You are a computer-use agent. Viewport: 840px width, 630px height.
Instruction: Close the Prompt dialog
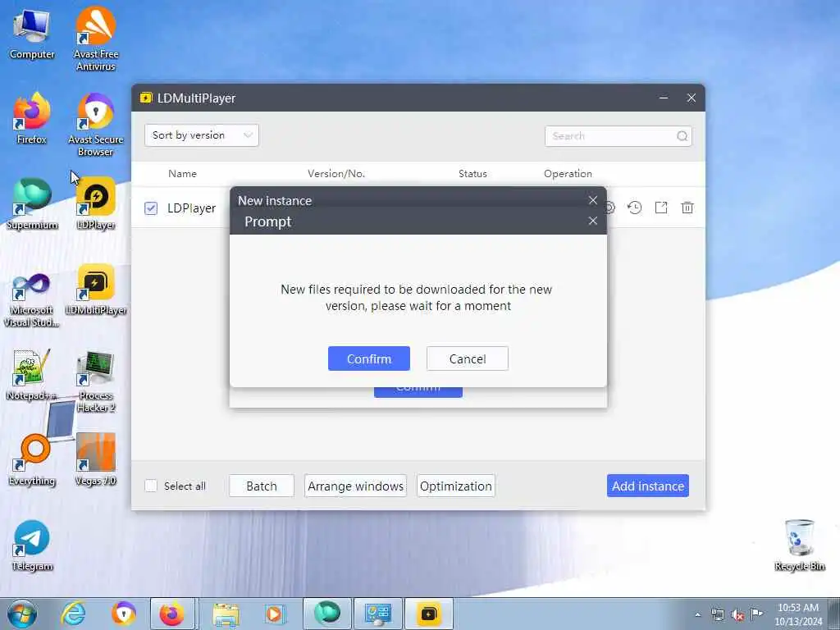592,221
